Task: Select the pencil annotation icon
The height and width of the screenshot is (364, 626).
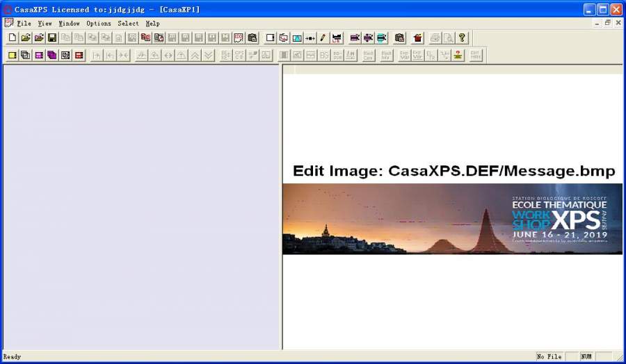Action: point(323,38)
